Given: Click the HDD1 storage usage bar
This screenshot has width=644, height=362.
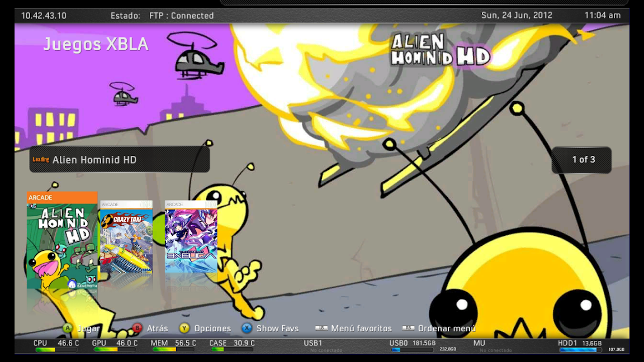Looking at the screenshot, I should [580, 350].
